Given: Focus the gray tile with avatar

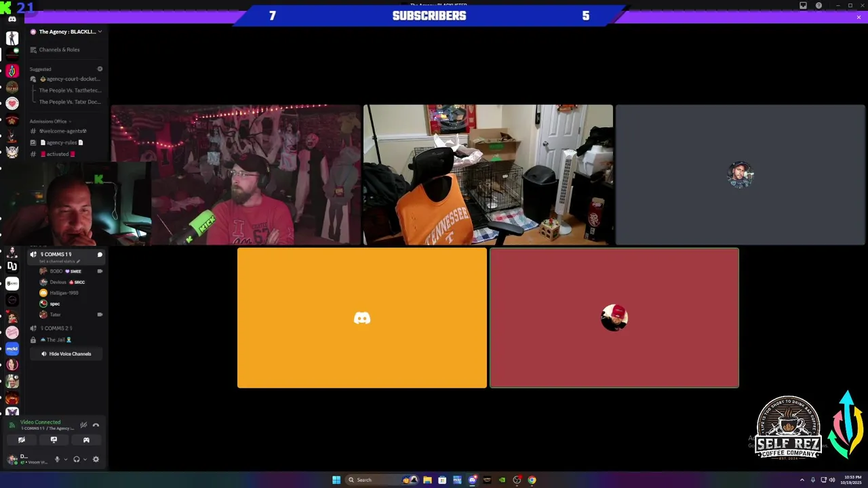Looking at the screenshot, I should tap(741, 175).
